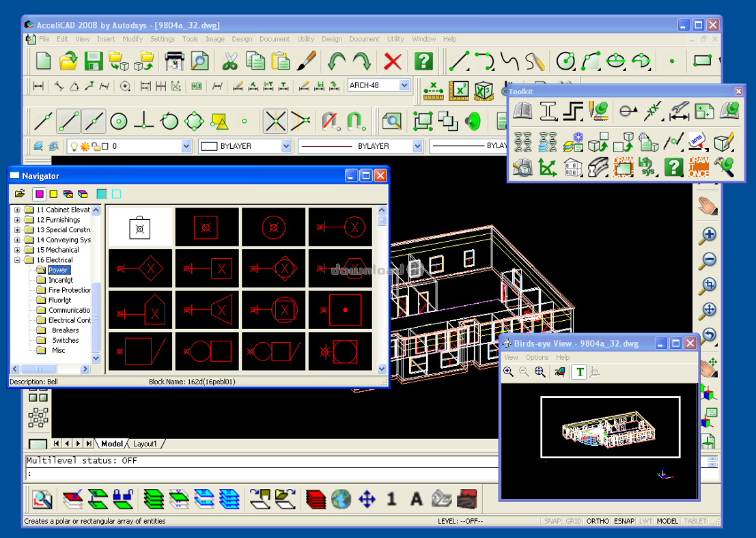This screenshot has height=538, width=756.
Task: Click zoom in inside Birds-eye View toolbar
Action: tap(508, 371)
